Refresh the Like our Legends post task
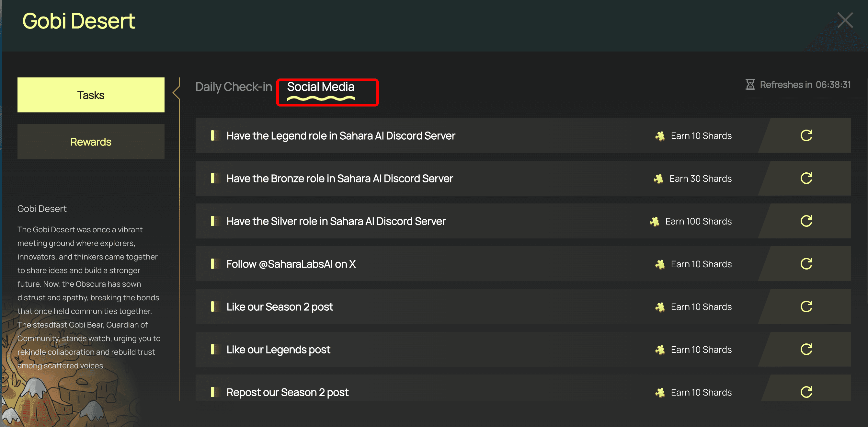This screenshot has height=427, width=868. pyautogui.click(x=806, y=350)
